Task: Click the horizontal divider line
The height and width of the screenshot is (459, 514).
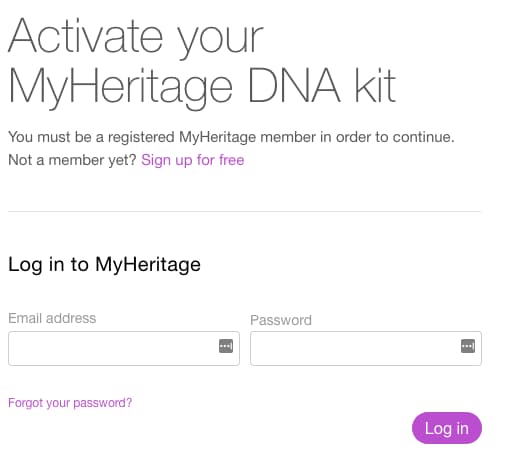Action: coord(244,211)
